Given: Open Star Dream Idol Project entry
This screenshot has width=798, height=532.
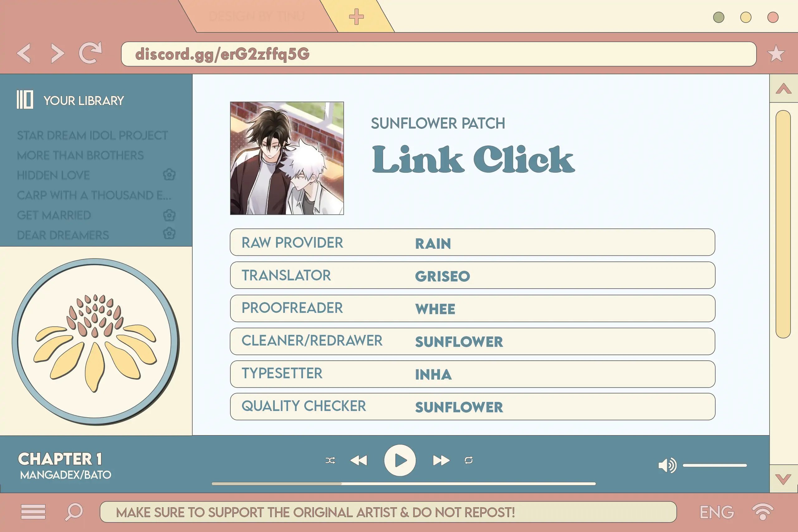Looking at the screenshot, I should (x=92, y=135).
